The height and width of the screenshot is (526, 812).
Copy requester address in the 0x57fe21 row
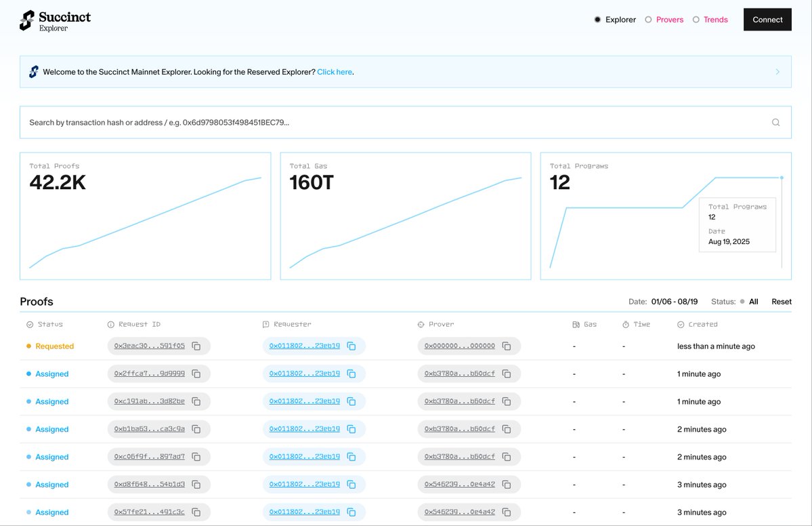point(351,512)
